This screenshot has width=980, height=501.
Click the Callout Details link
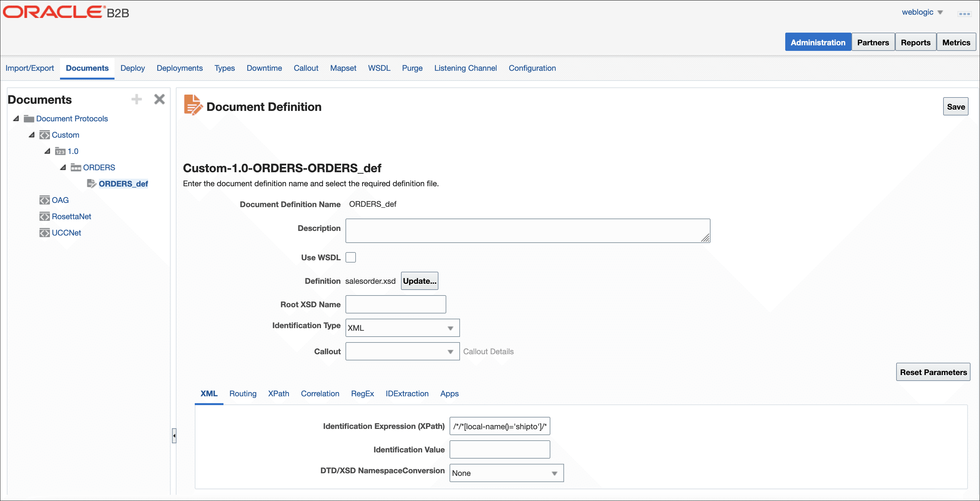point(488,352)
